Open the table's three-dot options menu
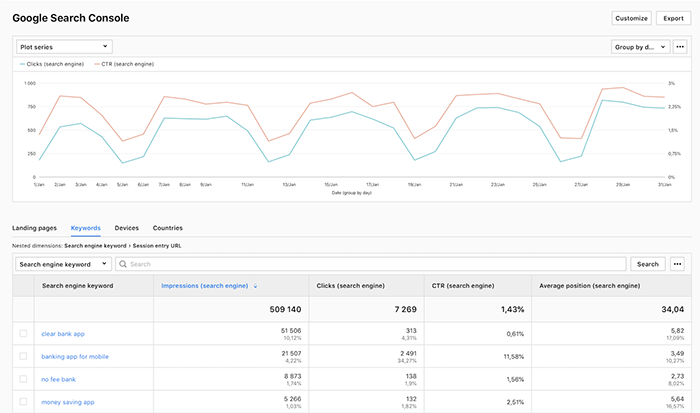 coord(679,264)
